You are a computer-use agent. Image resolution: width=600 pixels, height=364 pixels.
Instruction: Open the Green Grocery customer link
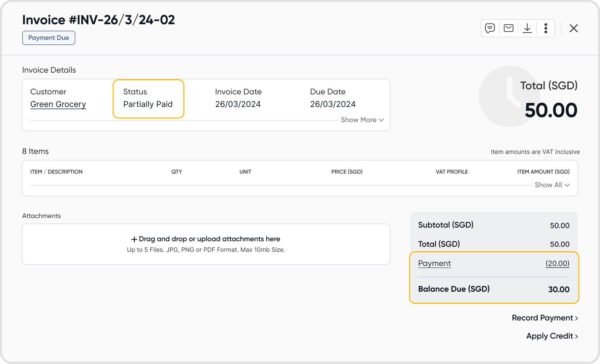[58, 104]
